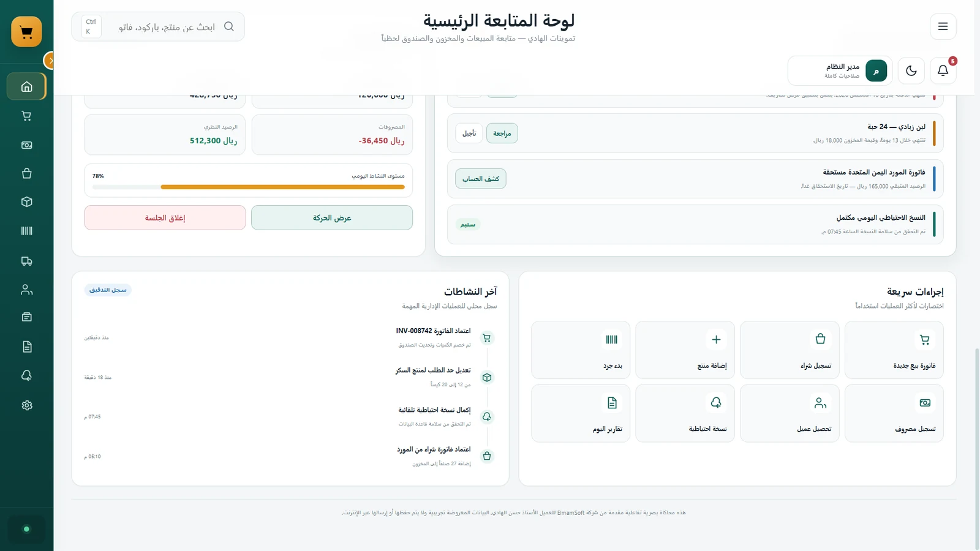Image resolution: width=980 pixels, height=551 pixels.
Task: Open the reports document icon in sidebar
Action: tap(26, 347)
